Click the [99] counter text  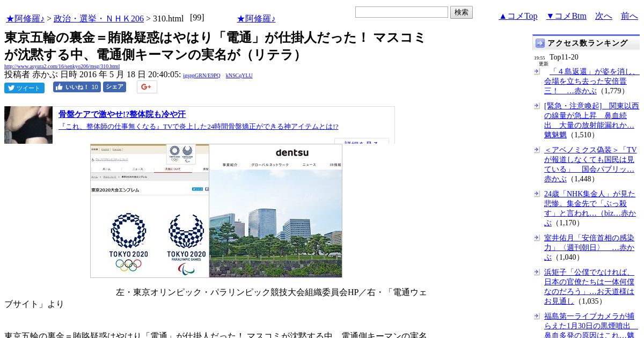point(197,18)
